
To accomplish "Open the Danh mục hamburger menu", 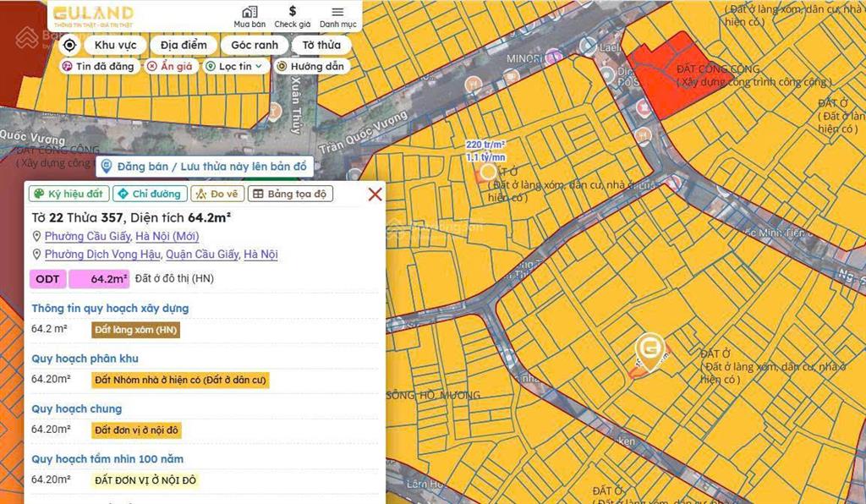I will (338, 17).
